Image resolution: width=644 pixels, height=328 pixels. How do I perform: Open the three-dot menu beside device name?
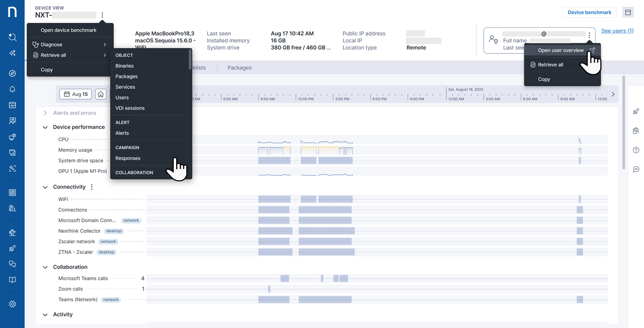pyautogui.click(x=102, y=15)
